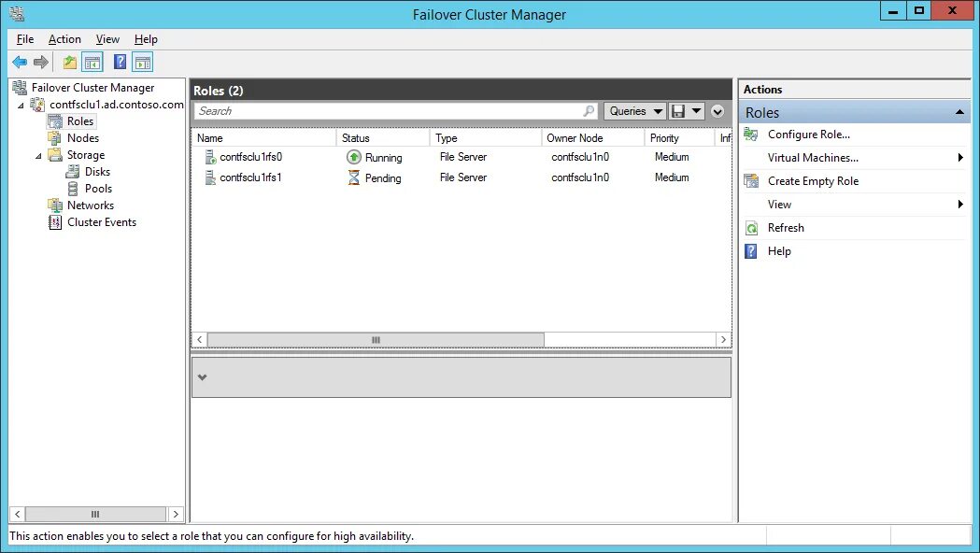The height and width of the screenshot is (553, 980).
Task: Sort by the Owner Node column header
Action: pyautogui.click(x=593, y=138)
